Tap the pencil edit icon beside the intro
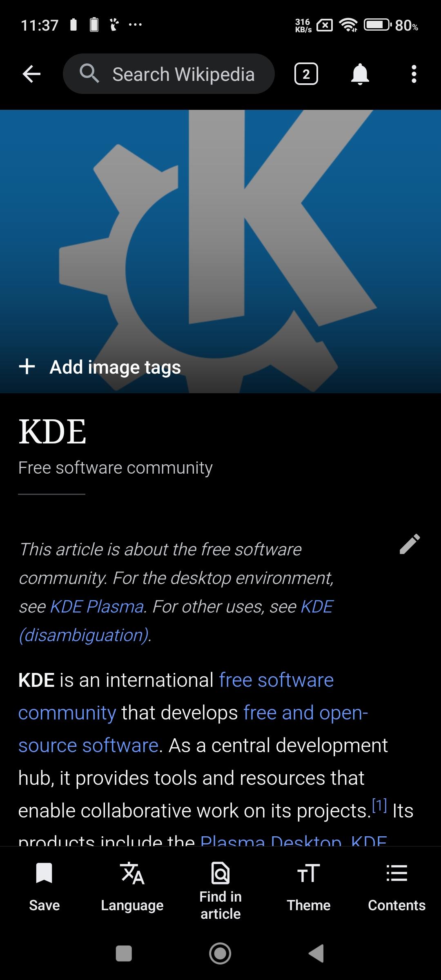 coord(410,544)
